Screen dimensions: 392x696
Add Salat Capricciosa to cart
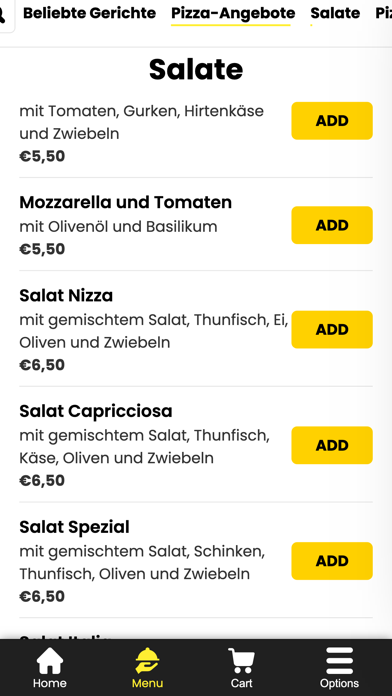pos(332,445)
